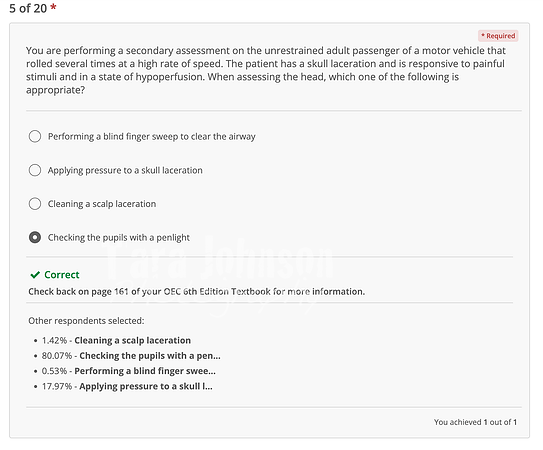Click the green Correct checkmark icon
The width and height of the screenshot is (543, 450).
pos(35,275)
